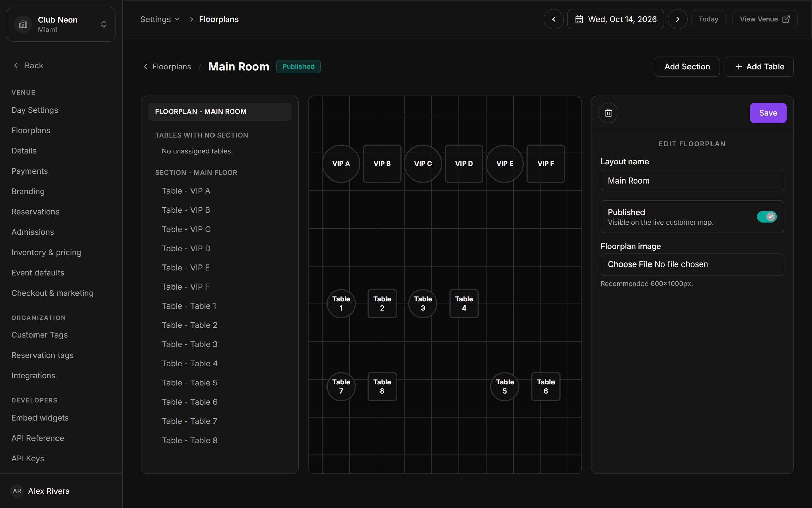Open the date picker Wed, Oct 14, 2026
This screenshot has width=812, height=508.
click(x=615, y=19)
